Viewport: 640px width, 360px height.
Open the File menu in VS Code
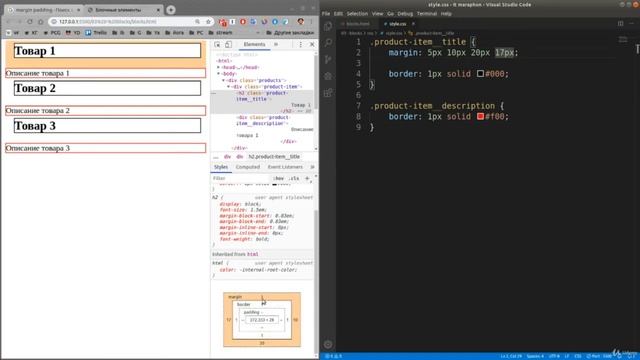326,13
